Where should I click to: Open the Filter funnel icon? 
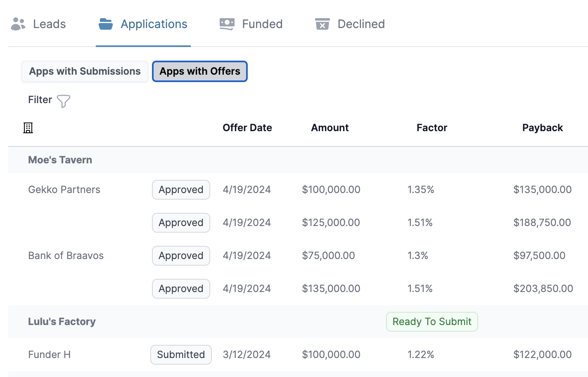[x=64, y=101]
